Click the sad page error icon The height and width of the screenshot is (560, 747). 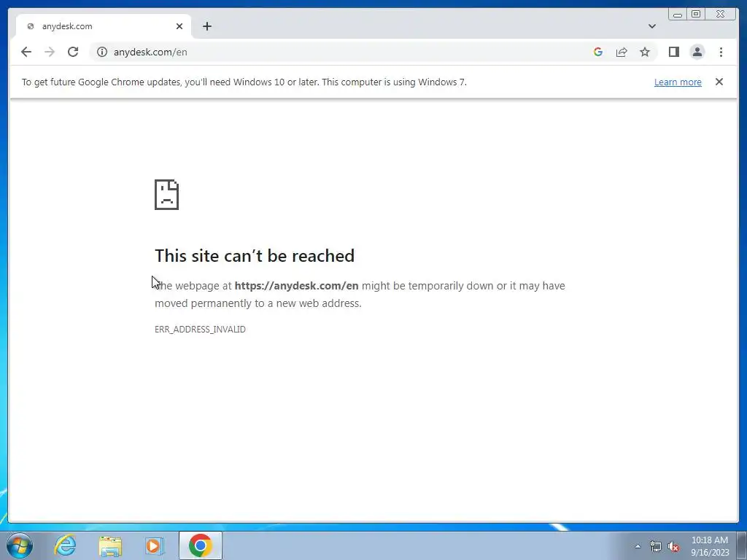tap(167, 194)
